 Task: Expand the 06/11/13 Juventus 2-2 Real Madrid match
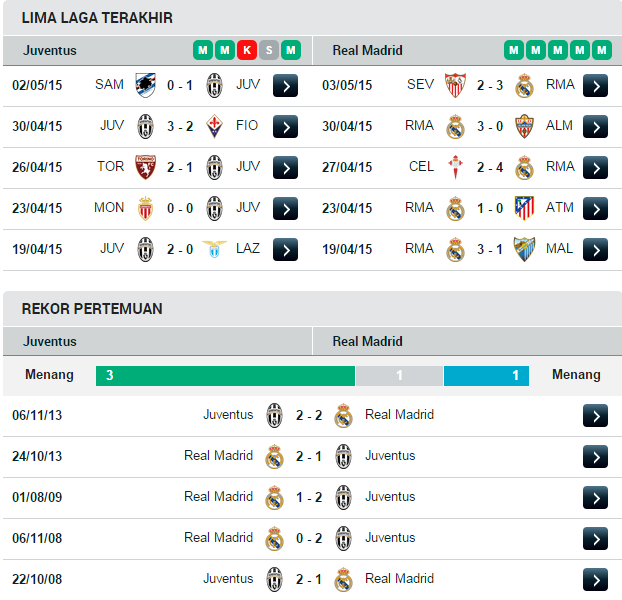[595, 416]
